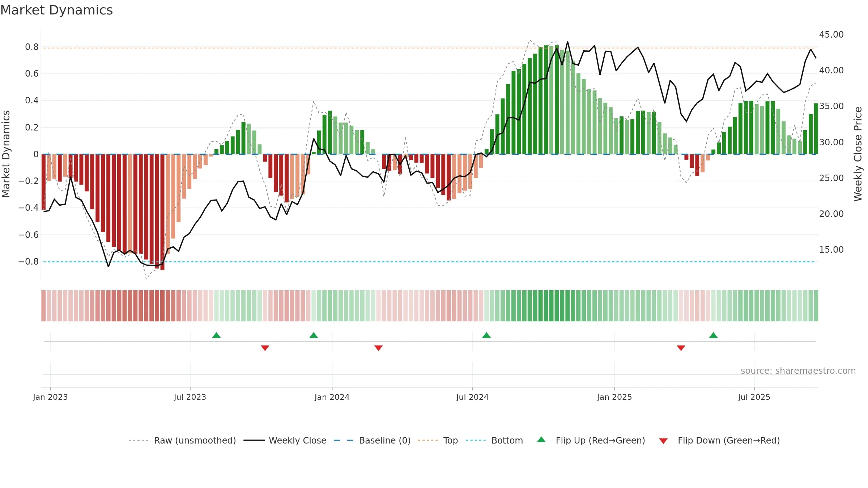Click the Weekly Close Price axis title
This screenshot has height=488, width=868.
tap(858, 154)
